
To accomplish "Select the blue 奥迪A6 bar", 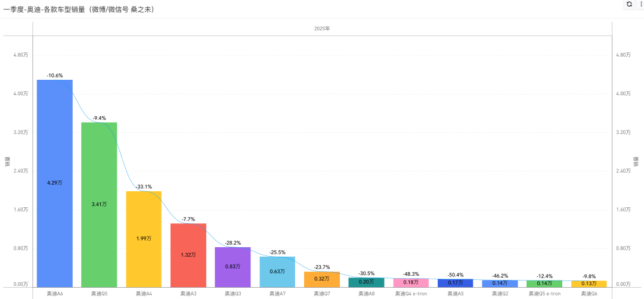I will click(x=55, y=183).
